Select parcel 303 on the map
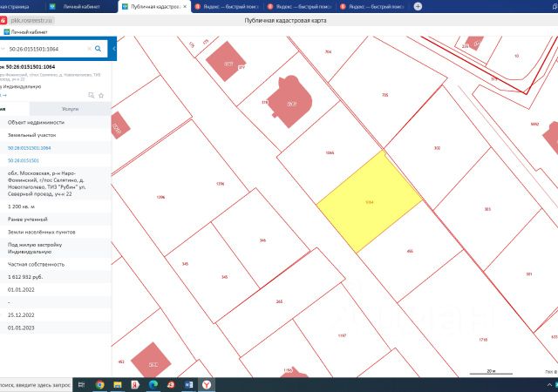 click(487, 209)
